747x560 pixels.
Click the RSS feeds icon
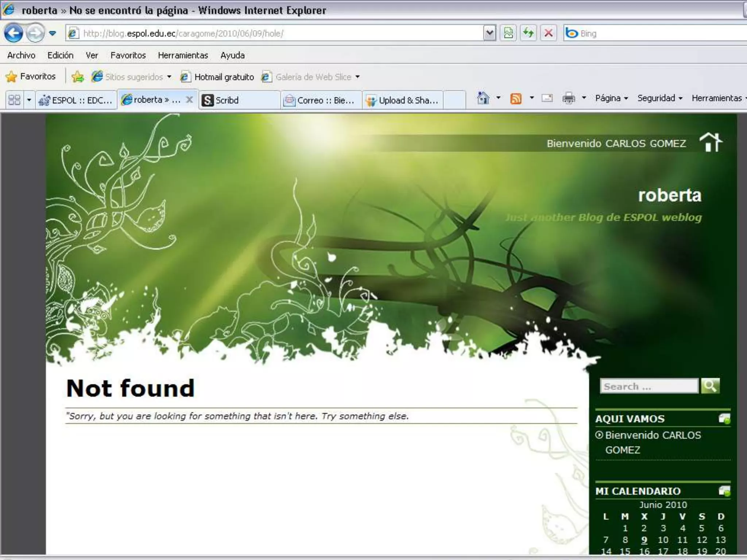(x=516, y=98)
